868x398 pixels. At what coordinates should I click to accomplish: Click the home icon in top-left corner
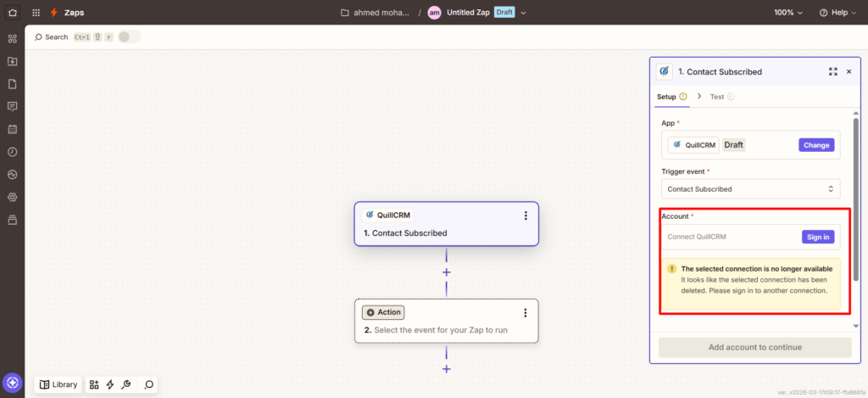[12, 13]
